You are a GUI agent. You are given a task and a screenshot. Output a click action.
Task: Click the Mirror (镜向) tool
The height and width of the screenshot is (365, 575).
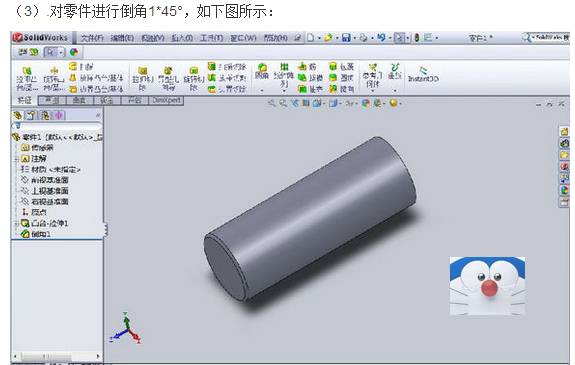click(x=341, y=89)
